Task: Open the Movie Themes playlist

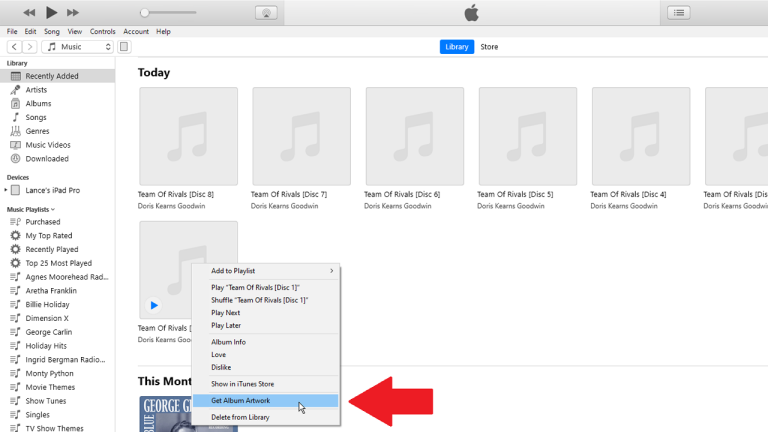Action: pos(50,387)
